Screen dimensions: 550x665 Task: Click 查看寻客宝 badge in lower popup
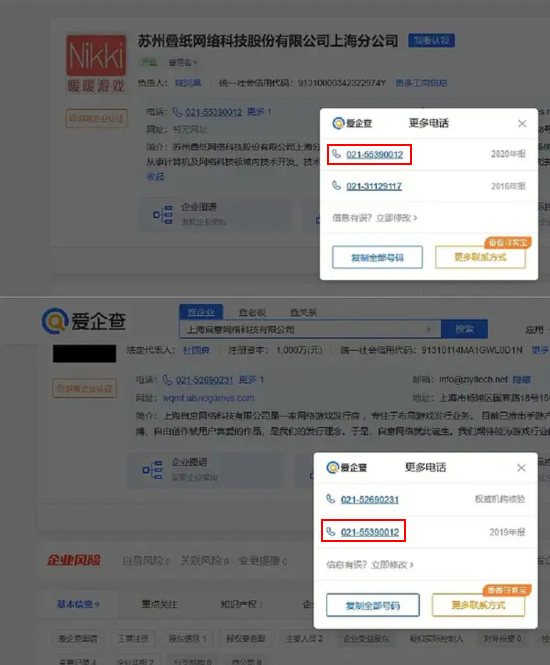point(507,590)
